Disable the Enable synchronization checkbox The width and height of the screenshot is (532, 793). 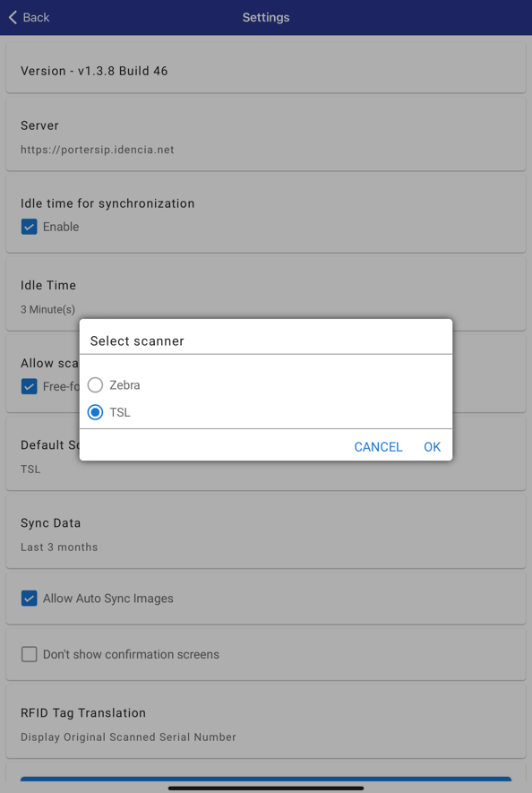[x=28, y=227]
